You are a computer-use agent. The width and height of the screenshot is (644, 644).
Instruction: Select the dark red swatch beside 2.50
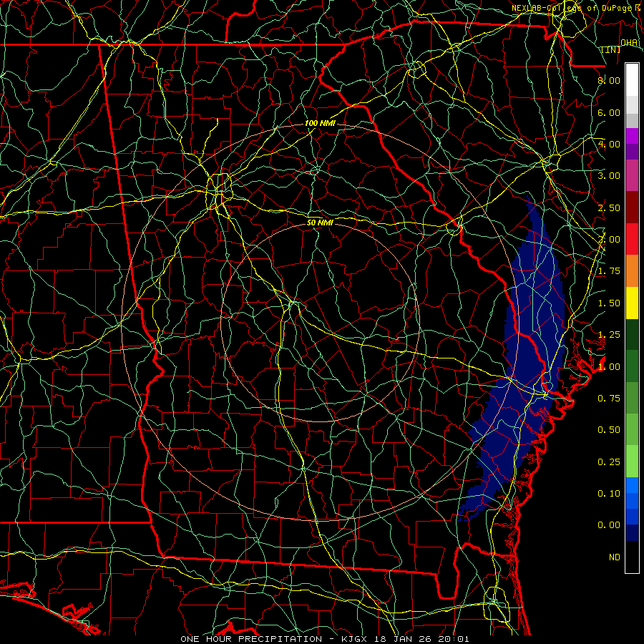(x=632, y=208)
